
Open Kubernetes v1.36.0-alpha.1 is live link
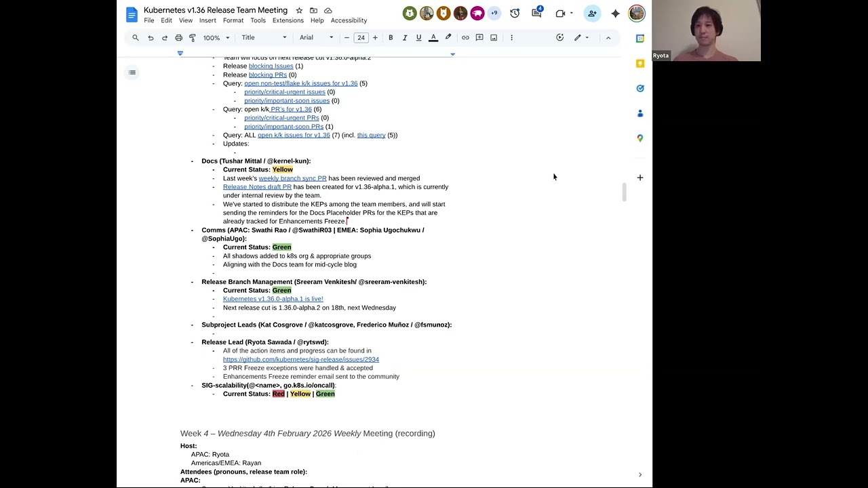273,299
